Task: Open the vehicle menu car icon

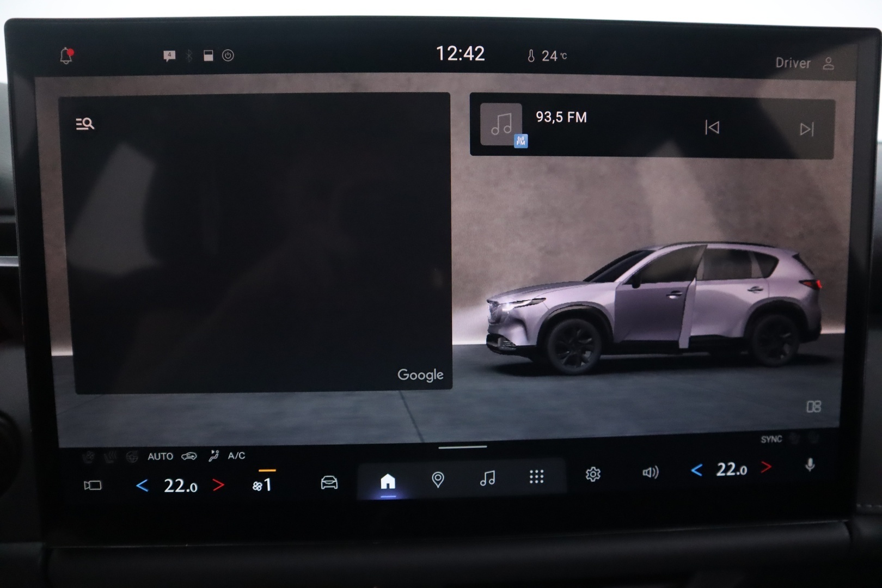Action: 329,482
